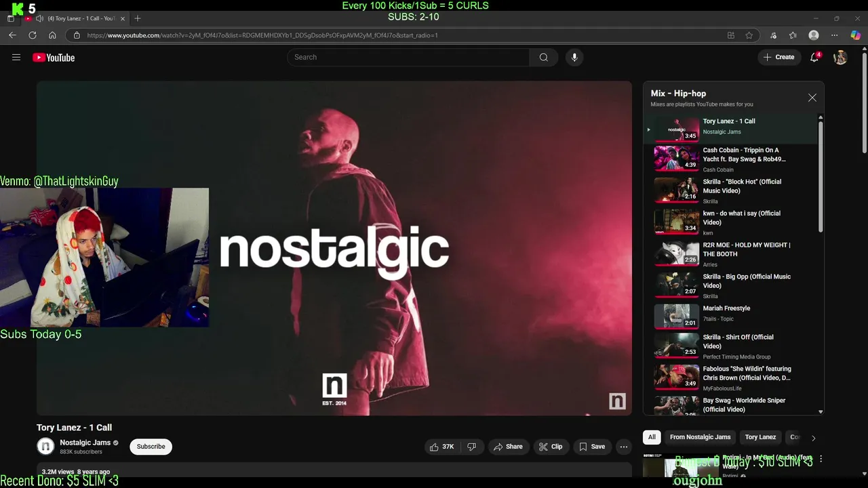The width and height of the screenshot is (868, 488).
Task: Select the All filter chip
Action: pyautogui.click(x=652, y=437)
